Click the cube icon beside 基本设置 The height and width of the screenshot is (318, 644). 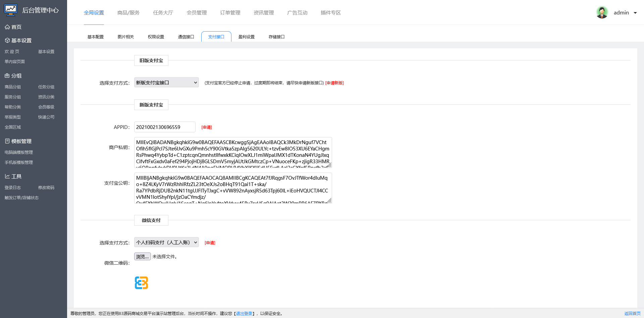point(7,40)
